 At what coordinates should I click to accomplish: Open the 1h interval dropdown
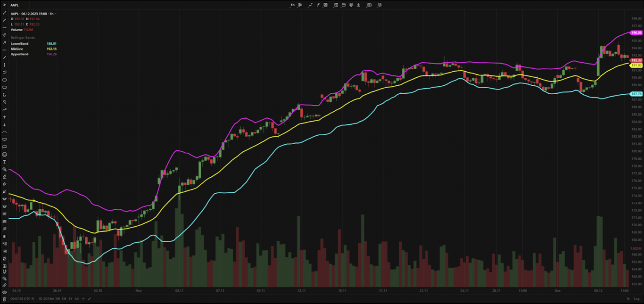coord(292,5)
